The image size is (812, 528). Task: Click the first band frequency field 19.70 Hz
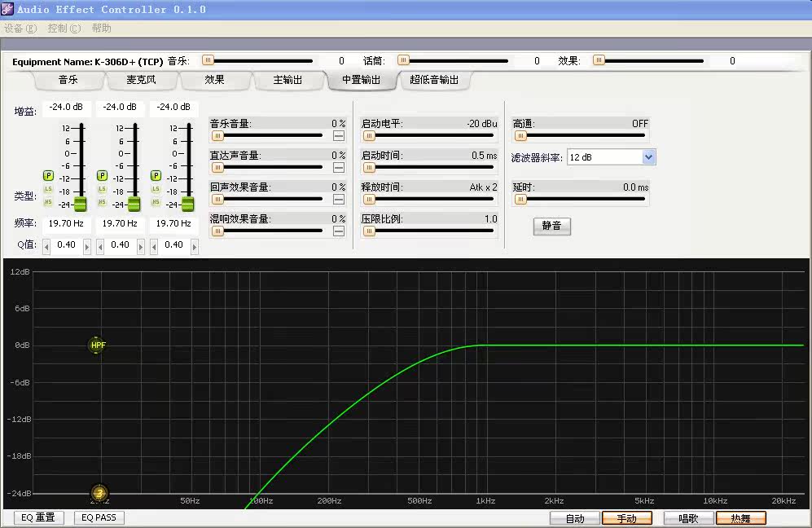(x=66, y=223)
